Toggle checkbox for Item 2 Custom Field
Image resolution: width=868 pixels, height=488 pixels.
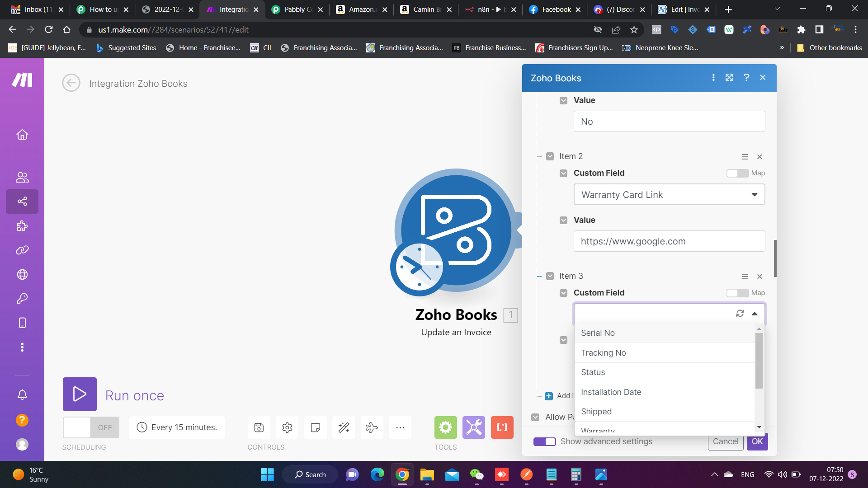563,173
